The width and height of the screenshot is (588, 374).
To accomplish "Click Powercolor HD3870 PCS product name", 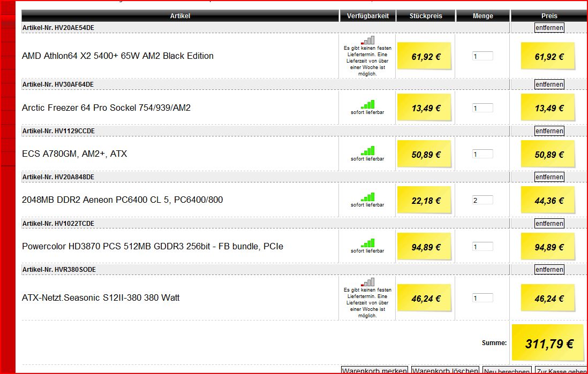I will click(x=153, y=247).
